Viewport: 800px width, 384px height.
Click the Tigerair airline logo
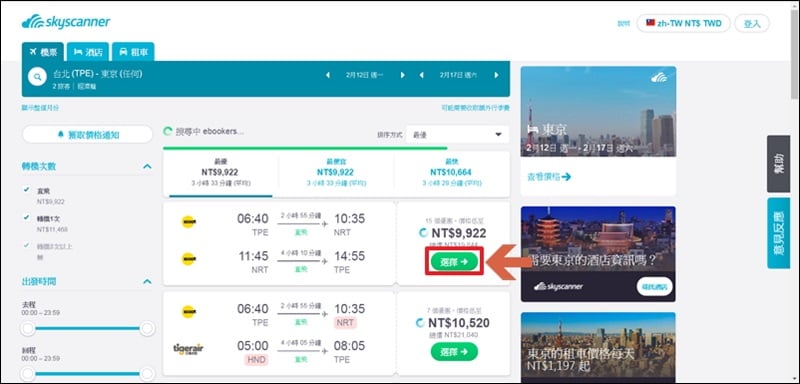point(188,349)
